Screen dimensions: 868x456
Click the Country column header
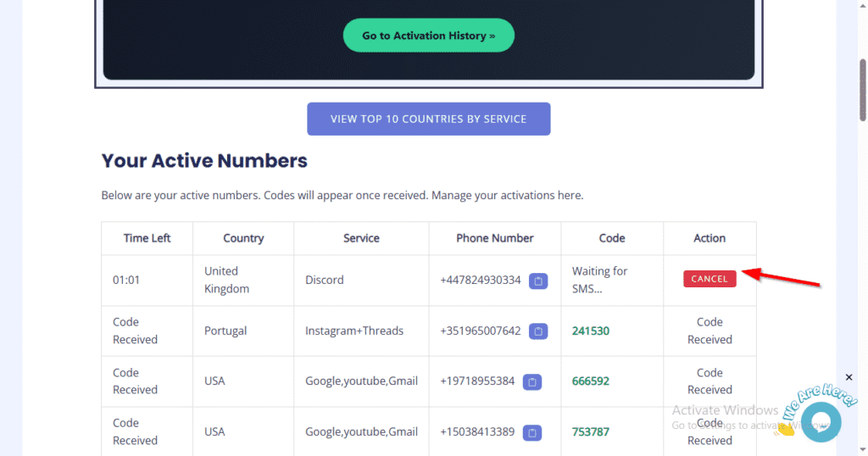243,238
